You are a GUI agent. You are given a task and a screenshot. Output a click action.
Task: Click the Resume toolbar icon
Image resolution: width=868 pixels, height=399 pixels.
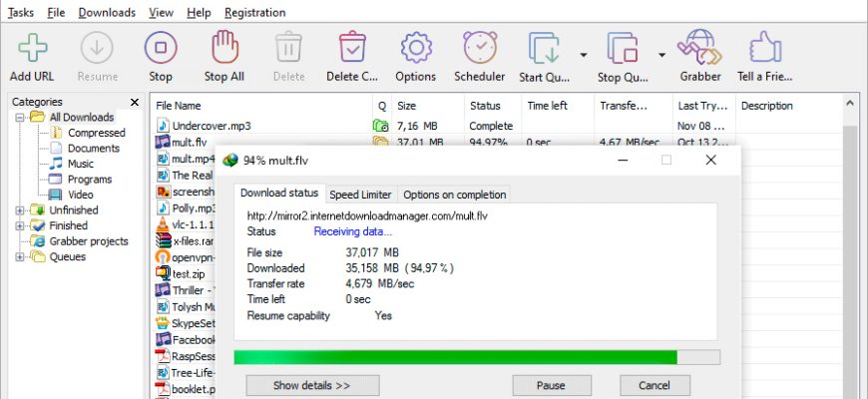point(97,48)
